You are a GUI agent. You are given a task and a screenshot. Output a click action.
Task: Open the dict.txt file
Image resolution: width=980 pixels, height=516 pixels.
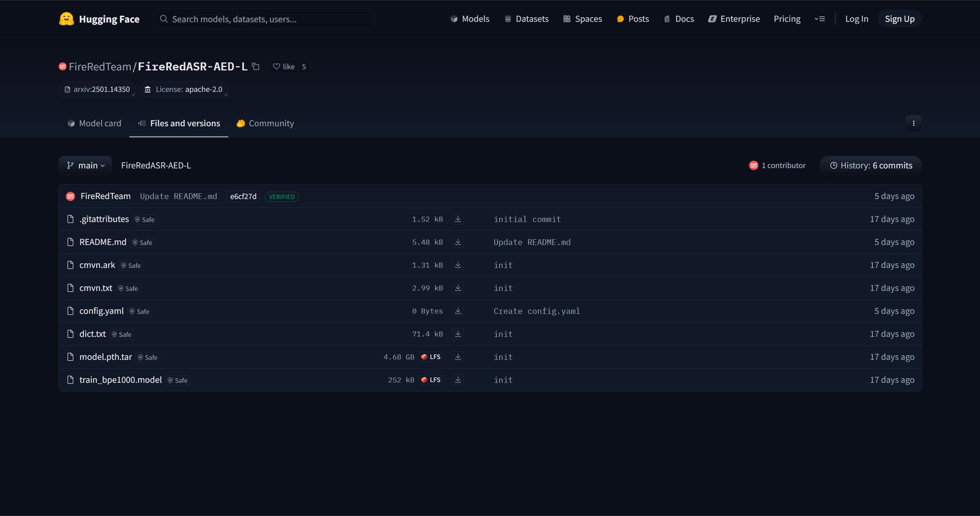(93, 334)
